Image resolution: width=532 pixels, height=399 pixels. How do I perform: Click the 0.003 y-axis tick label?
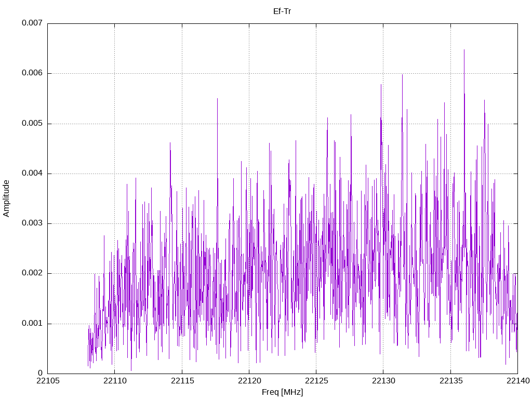coord(32,223)
